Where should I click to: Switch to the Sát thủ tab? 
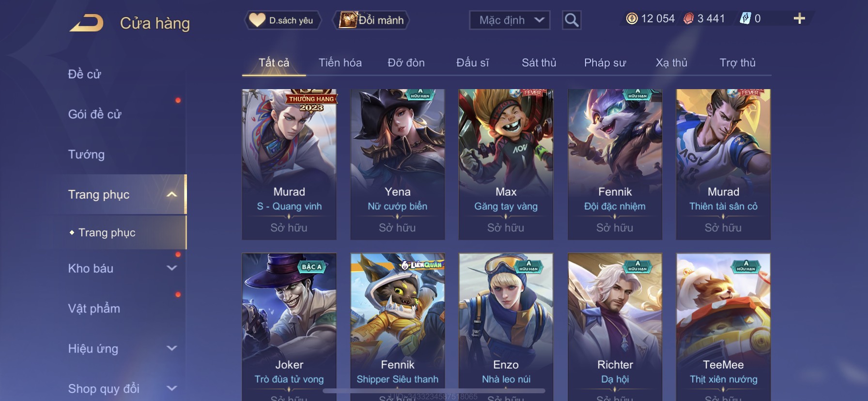pyautogui.click(x=539, y=62)
